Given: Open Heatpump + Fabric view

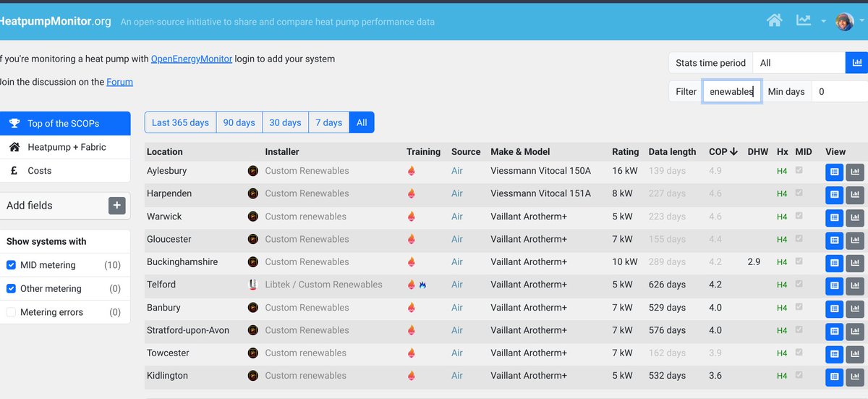Looking at the screenshot, I should (65, 147).
